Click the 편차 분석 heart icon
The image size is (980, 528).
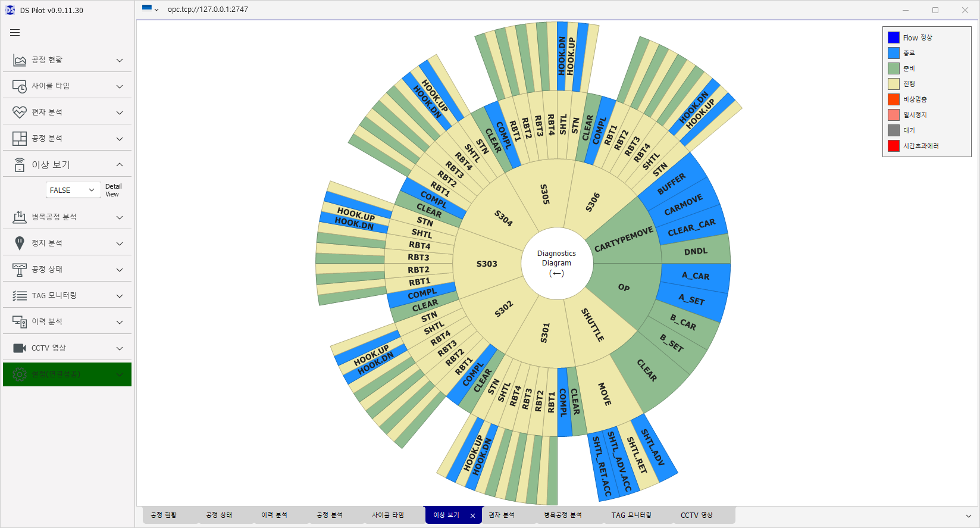point(20,113)
